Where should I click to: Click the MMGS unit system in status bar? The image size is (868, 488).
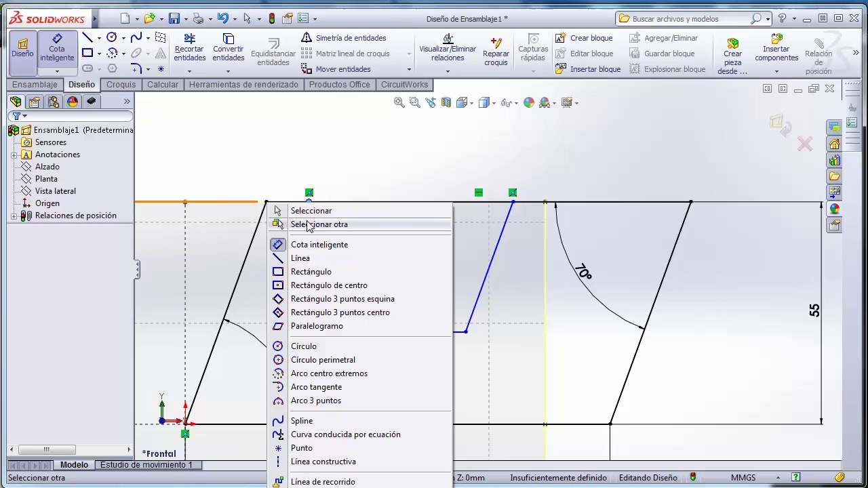[743, 478]
